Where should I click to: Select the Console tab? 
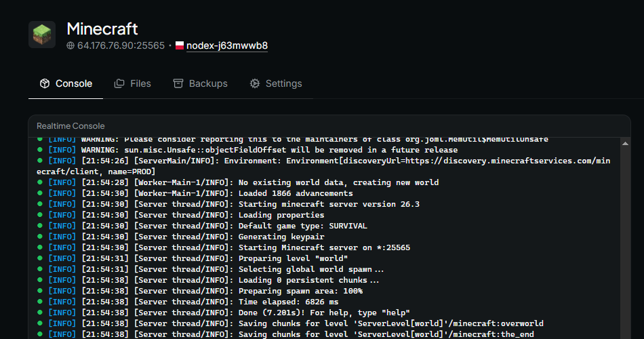66,83
